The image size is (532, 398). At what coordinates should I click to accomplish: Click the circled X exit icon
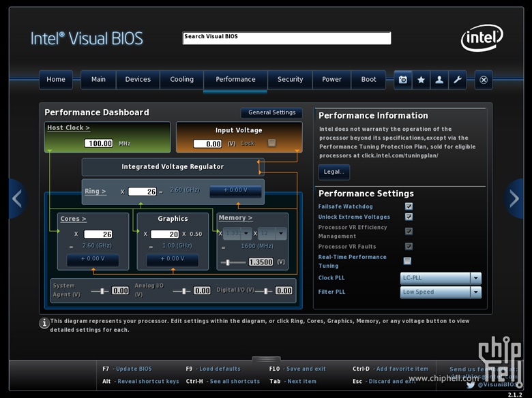[484, 80]
